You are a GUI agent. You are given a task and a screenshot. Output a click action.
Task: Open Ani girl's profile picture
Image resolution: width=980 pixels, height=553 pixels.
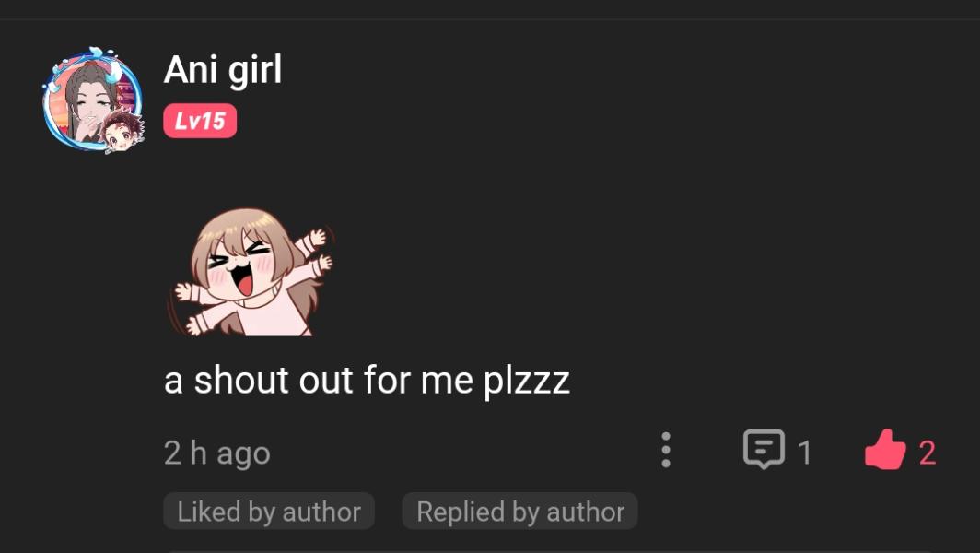pos(92,100)
